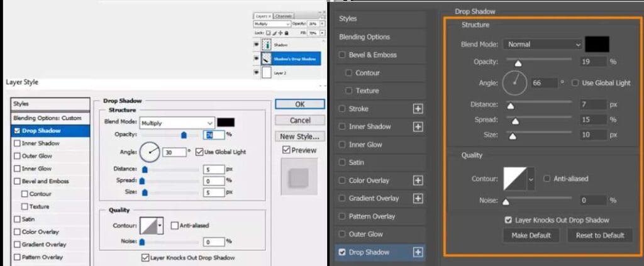644x266 pixels.
Task: Click the black shadow color swatch beside Multiply
Action: tap(226, 123)
